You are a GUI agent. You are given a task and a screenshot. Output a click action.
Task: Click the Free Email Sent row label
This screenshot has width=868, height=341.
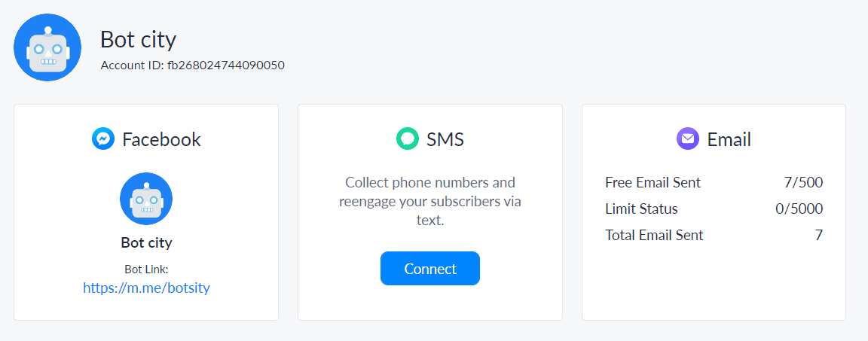pyautogui.click(x=653, y=182)
